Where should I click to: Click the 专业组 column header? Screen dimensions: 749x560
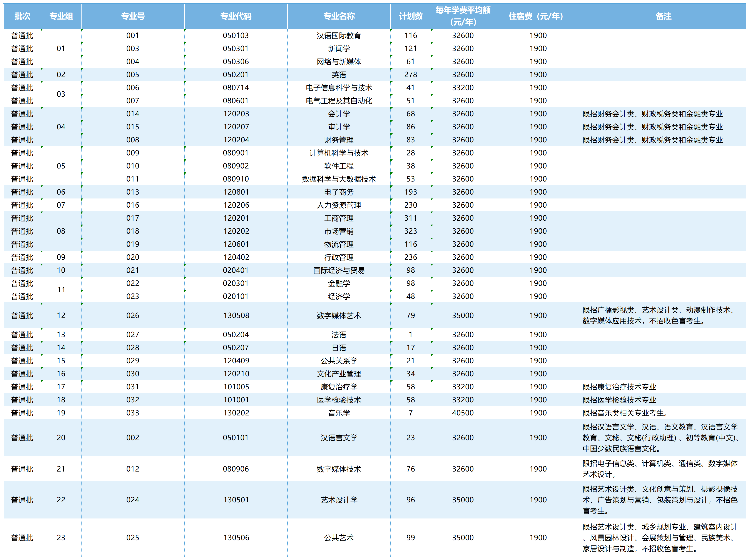click(x=61, y=16)
